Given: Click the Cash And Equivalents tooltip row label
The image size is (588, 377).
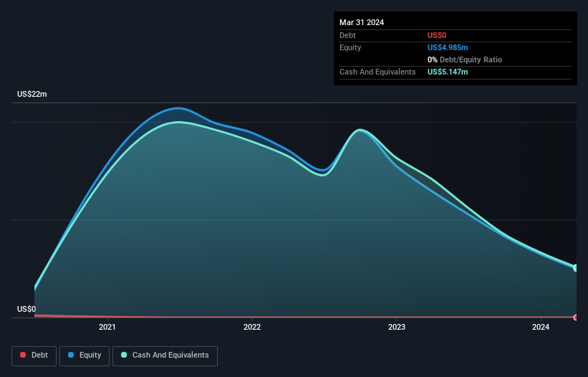Looking at the screenshot, I should pyautogui.click(x=377, y=72).
